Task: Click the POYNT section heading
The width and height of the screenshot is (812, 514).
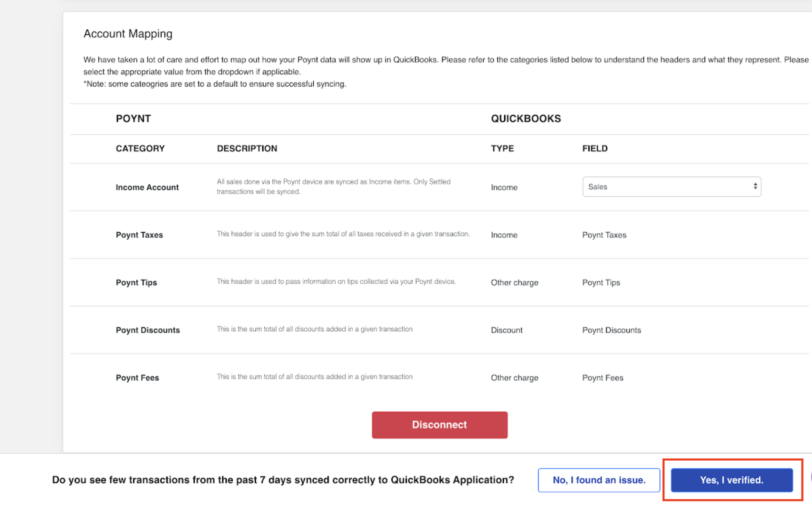Action: (x=133, y=119)
